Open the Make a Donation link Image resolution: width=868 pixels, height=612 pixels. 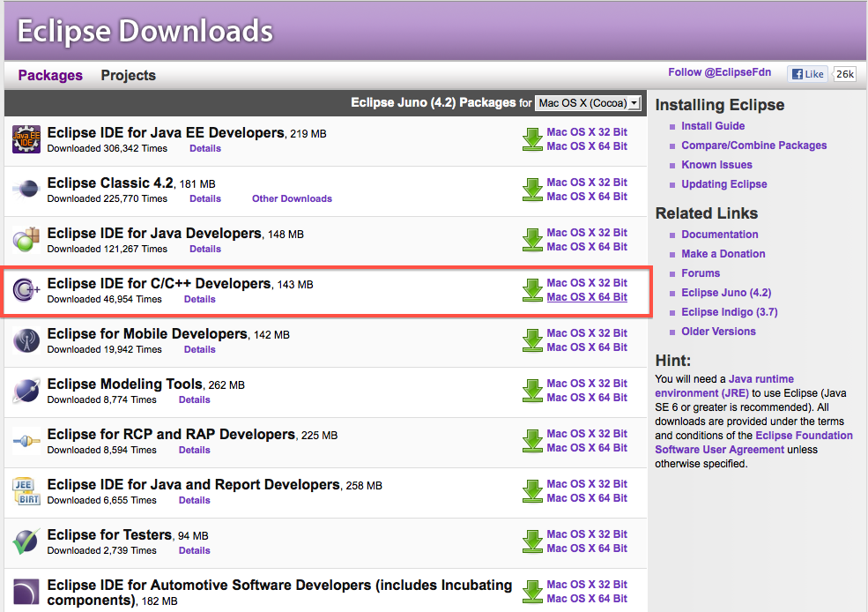click(723, 254)
